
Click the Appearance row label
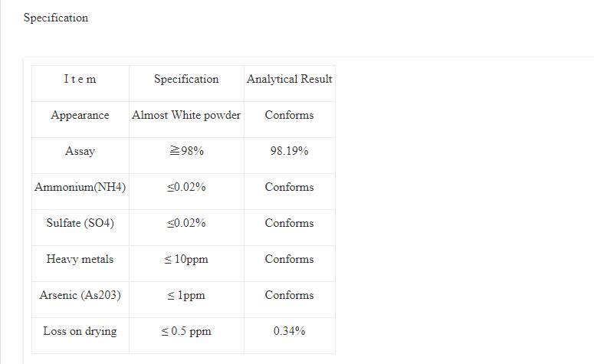coord(80,115)
